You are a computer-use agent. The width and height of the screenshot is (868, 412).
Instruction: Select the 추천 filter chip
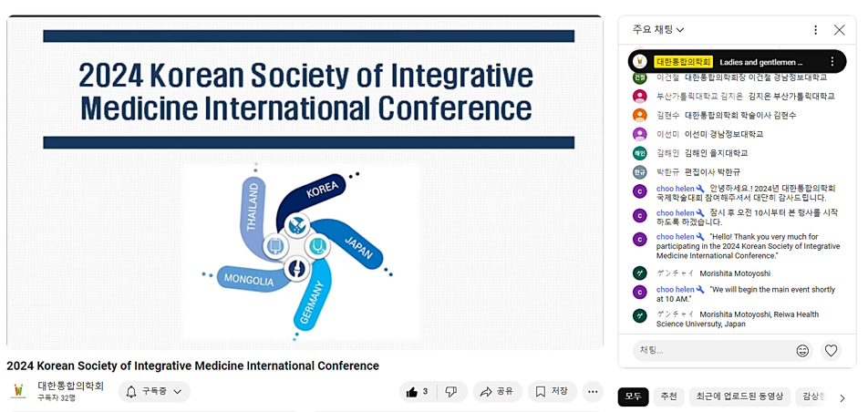tap(668, 397)
